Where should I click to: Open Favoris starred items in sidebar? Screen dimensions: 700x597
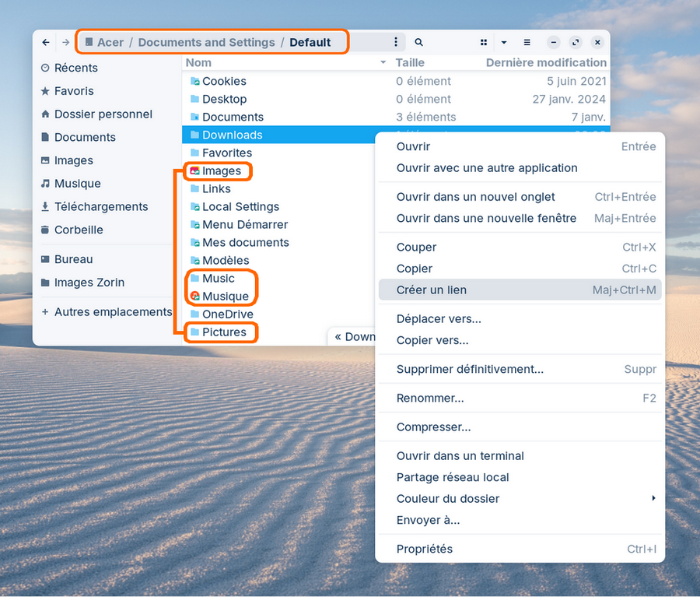coord(73,91)
